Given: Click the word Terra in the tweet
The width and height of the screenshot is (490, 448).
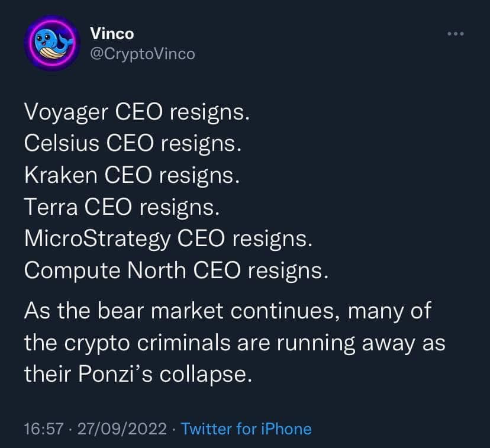Looking at the screenshot, I should tap(49, 207).
